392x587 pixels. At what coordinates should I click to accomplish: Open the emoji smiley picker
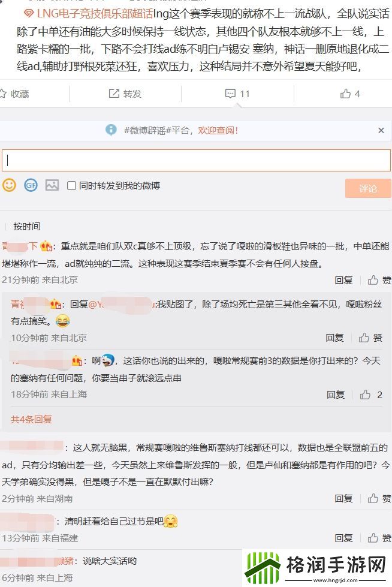coord(10,185)
